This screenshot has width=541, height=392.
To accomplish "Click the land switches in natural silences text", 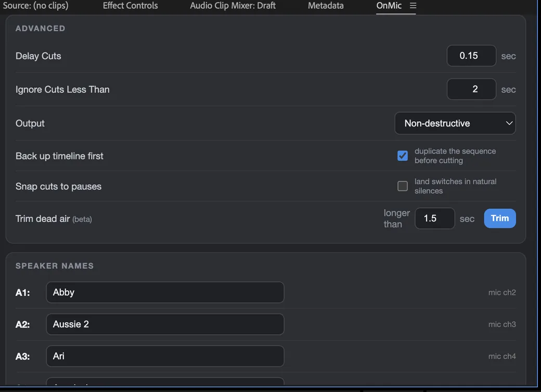I will point(456,186).
